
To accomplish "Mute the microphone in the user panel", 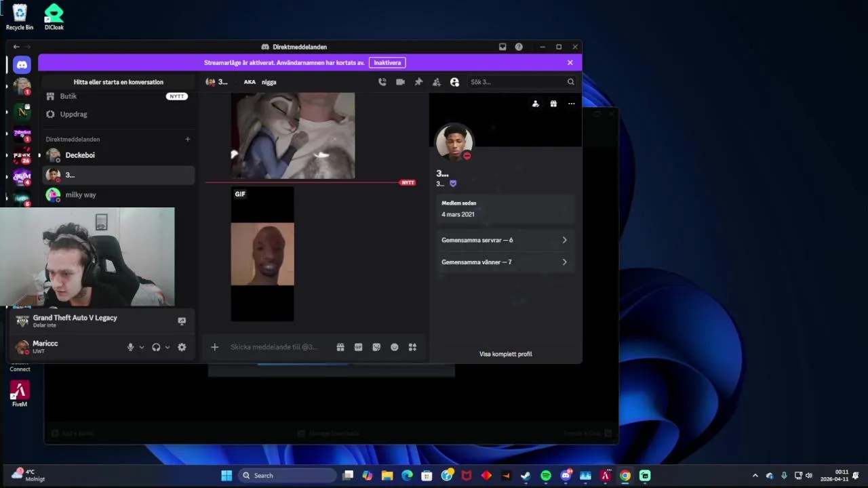I will (130, 347).
